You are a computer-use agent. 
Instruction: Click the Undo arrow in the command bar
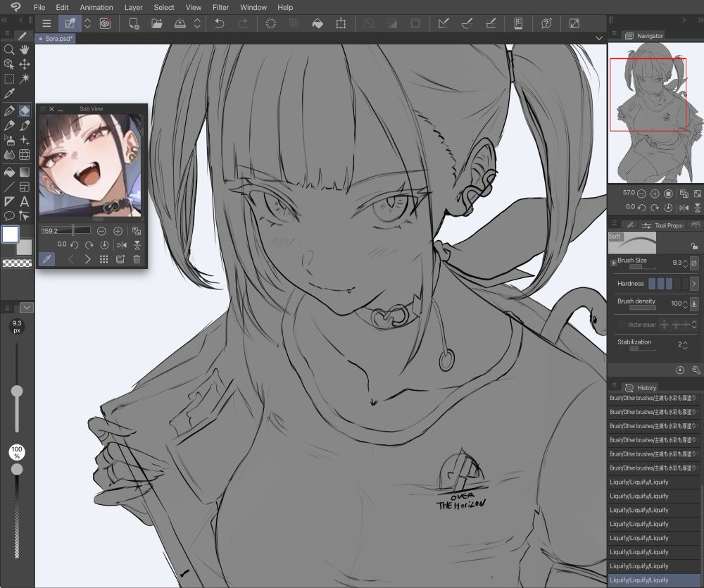click(220, 23)
